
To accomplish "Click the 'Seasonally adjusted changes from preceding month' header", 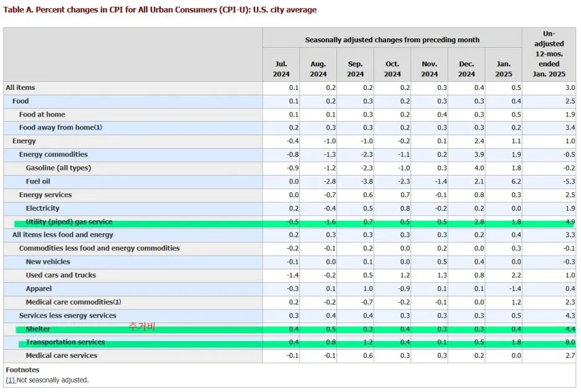I will [392, 40].
